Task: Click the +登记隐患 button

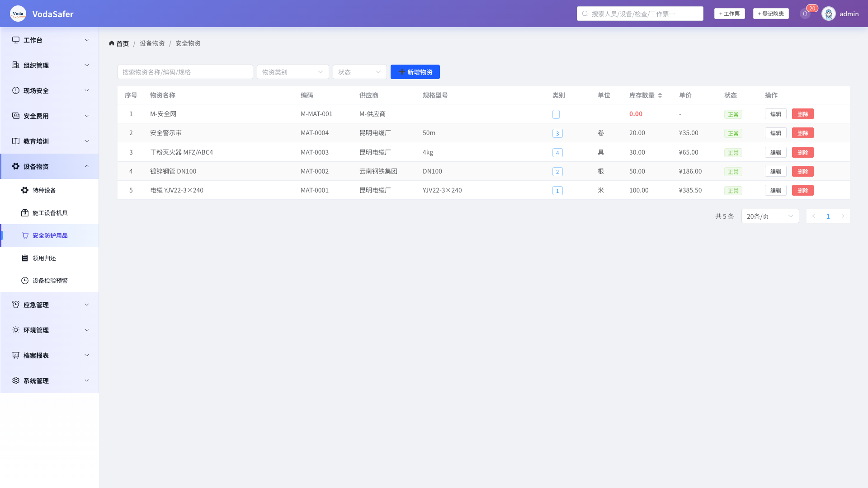Action: tap(771, 14)
